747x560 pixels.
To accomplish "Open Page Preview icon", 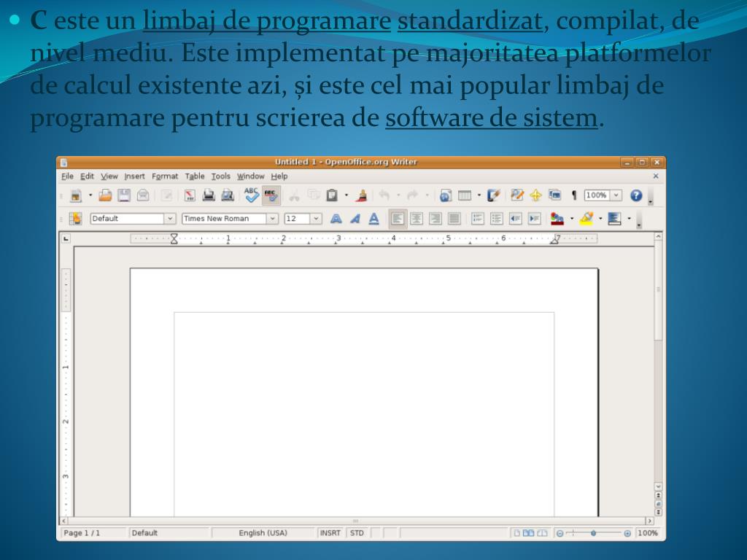I will pos(228,195).
